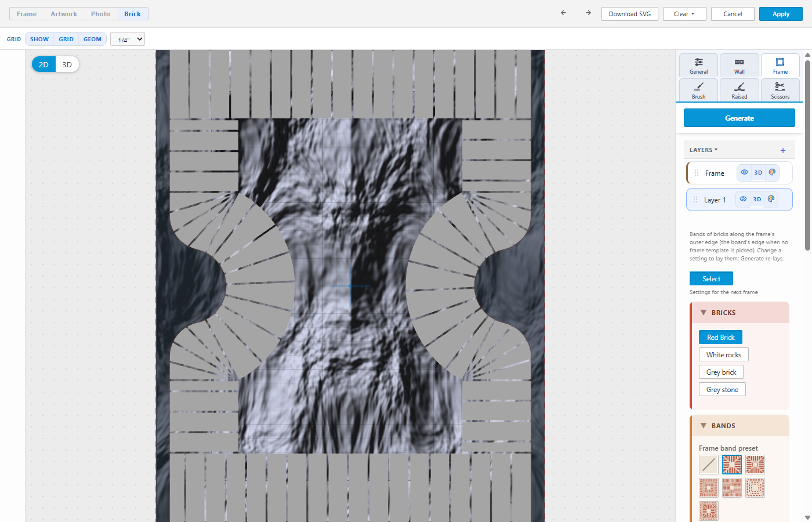Click Download SVG button
This screenshot has height=522, width=812.
(x=630, y=14)
